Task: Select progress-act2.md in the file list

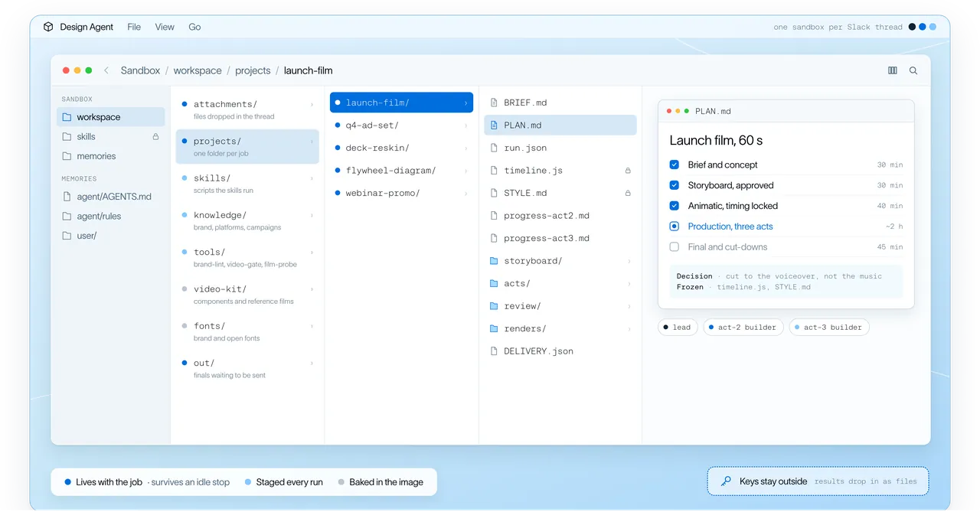Action: [x=560, y=216]
